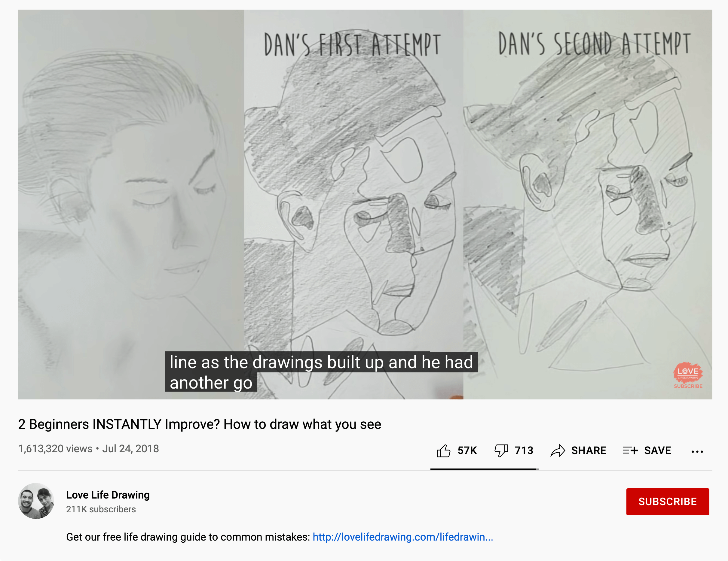
Task: Click the 713 dislike count
Action: 524,450
